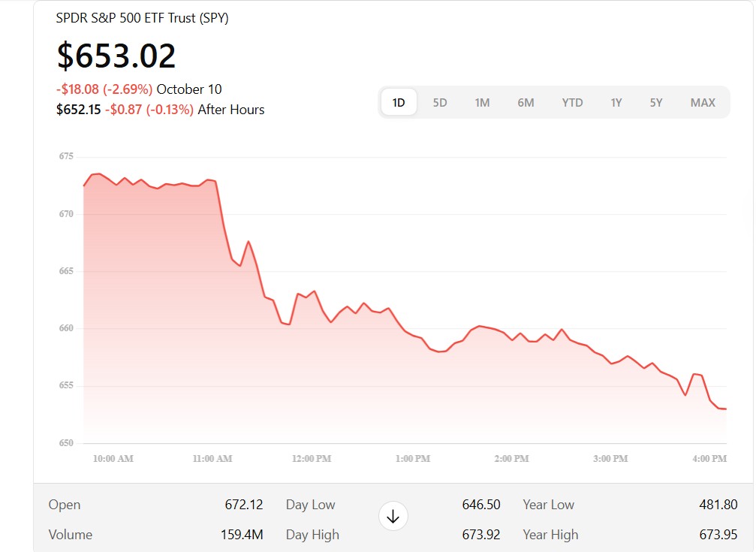This screenshot has width=756, height=552.
Task: Click the red -$18.08 (-2.69%) change
Action: click(104, 89)
